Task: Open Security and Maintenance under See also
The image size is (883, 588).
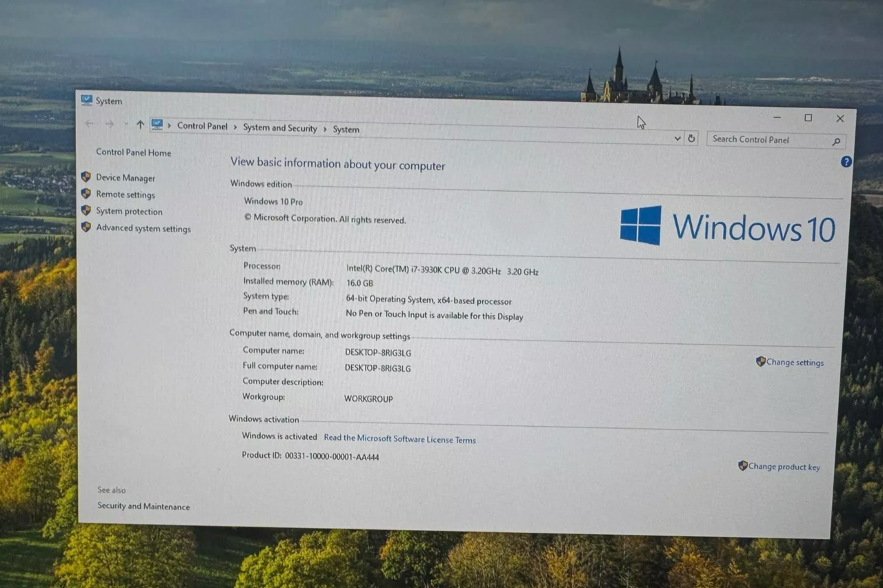Action: 143,507
